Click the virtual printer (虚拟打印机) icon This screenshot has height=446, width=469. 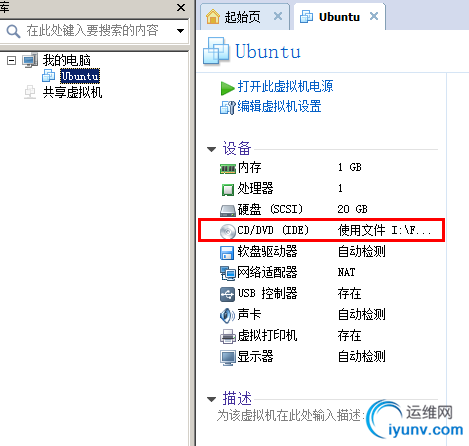point(228,336)
